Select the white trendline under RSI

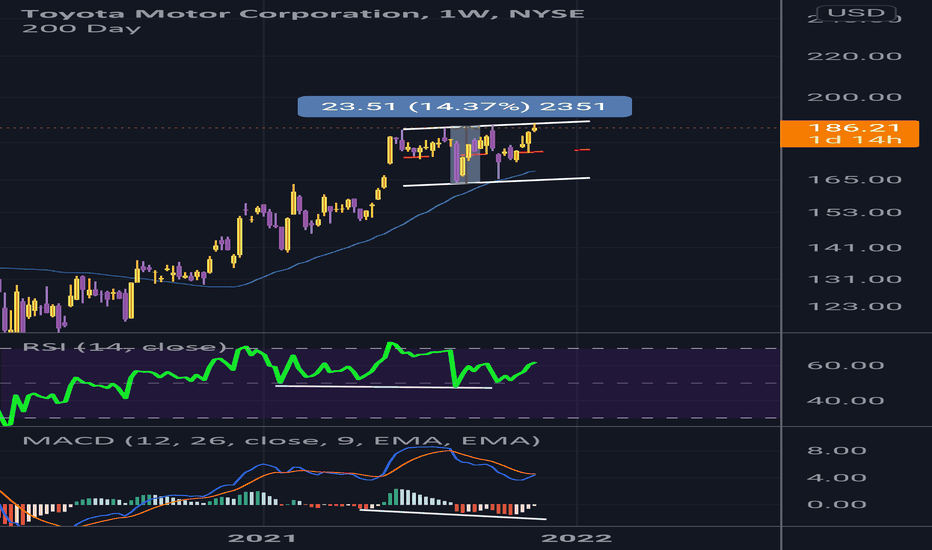tap(383, 387)
